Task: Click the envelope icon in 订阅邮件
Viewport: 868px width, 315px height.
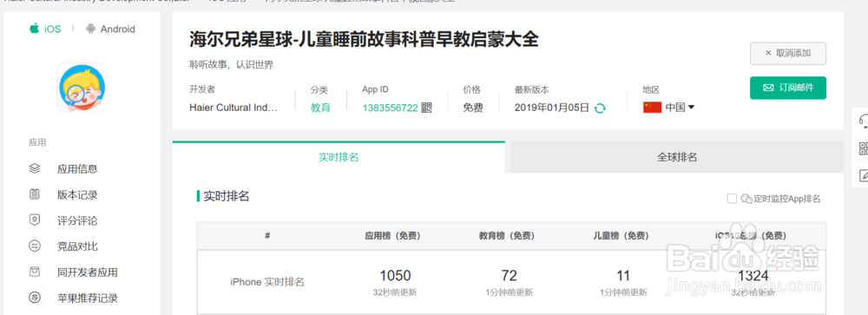Action: 768,88
